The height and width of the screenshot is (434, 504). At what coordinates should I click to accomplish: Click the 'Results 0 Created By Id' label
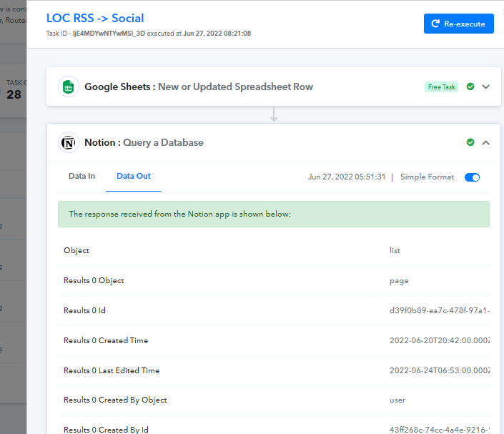click(106, 430)
